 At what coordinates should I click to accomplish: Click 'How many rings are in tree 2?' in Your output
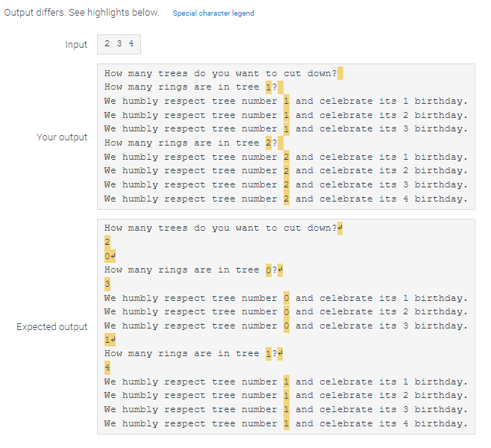tap(194, 143)
